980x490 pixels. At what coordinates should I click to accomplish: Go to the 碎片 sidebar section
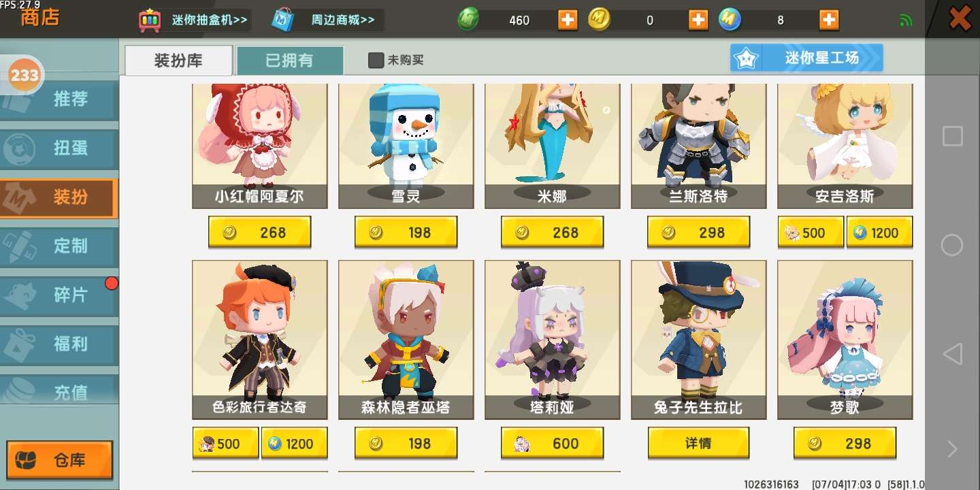tap(59, 295)
